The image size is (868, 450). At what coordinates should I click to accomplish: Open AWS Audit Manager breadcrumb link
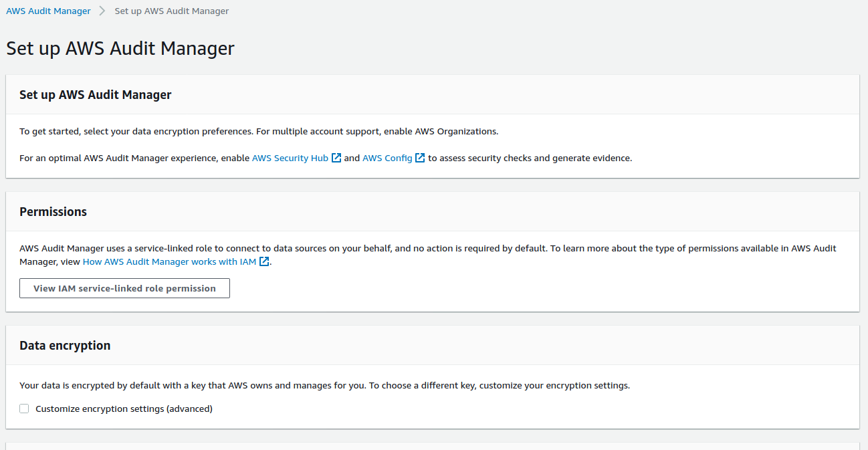(48, 11)
